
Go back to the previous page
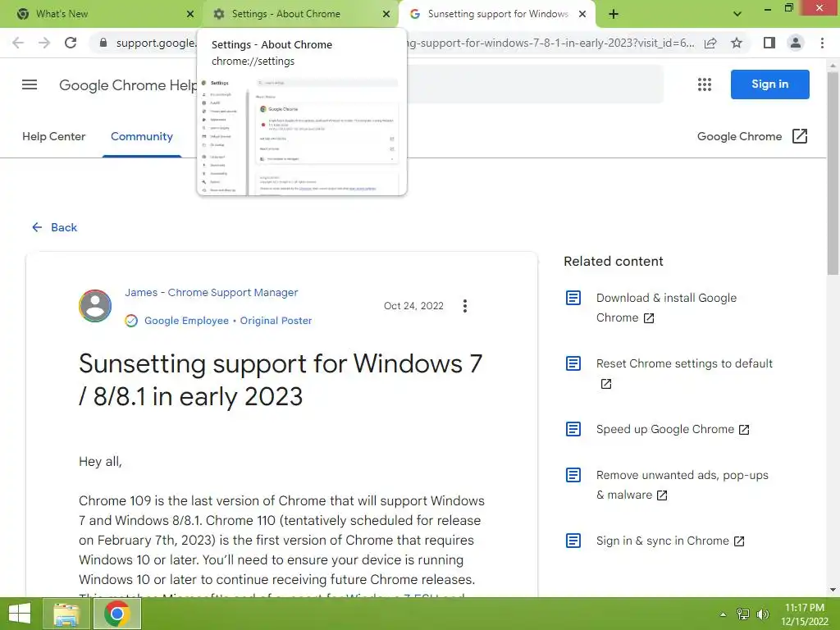(x=18, y=43)
